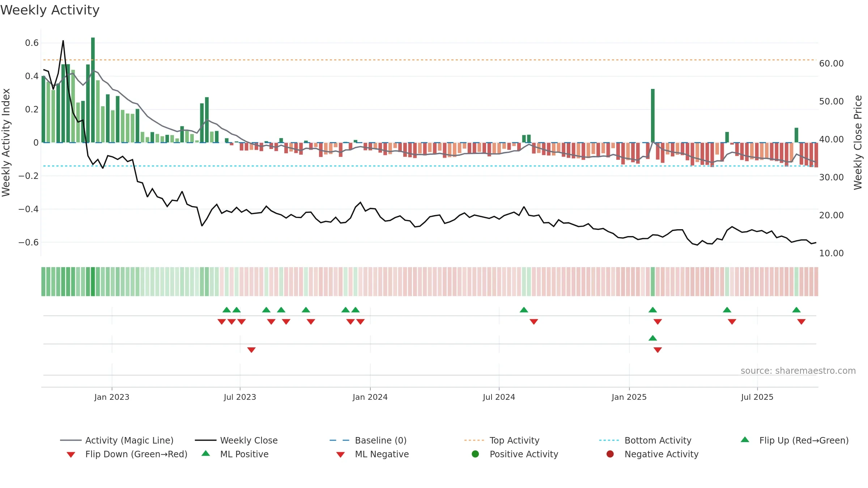
Task: Click the last pink heatmap cell at right
Action: (816, 282)
